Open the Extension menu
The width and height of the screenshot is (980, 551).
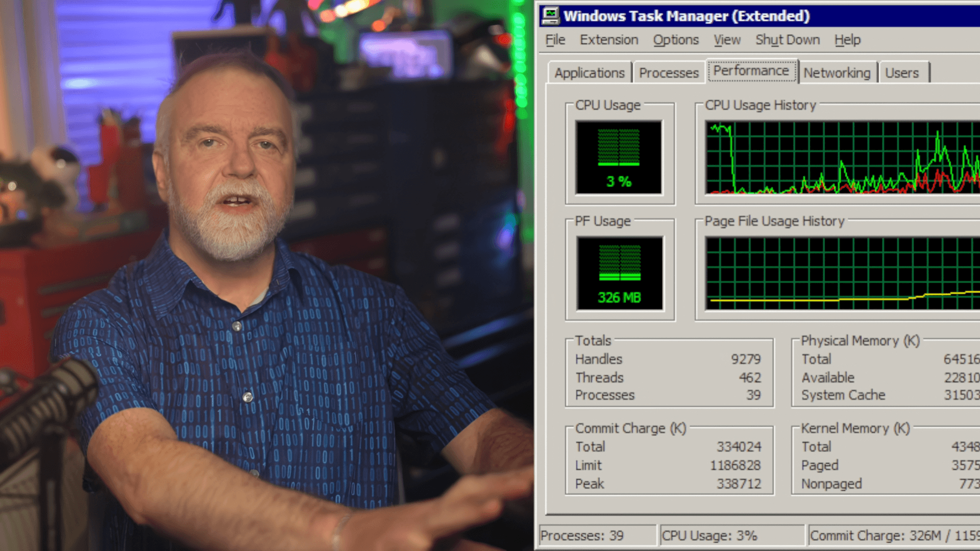(x=608, y=40)
